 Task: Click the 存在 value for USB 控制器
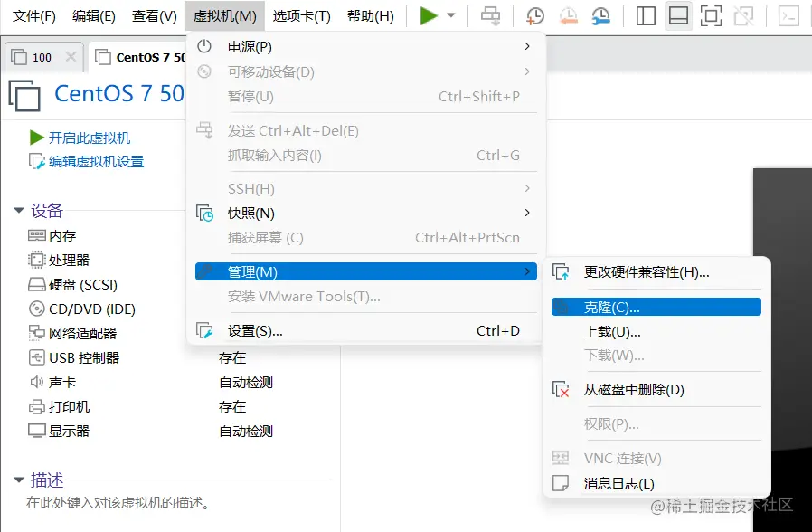coord(232,357)
